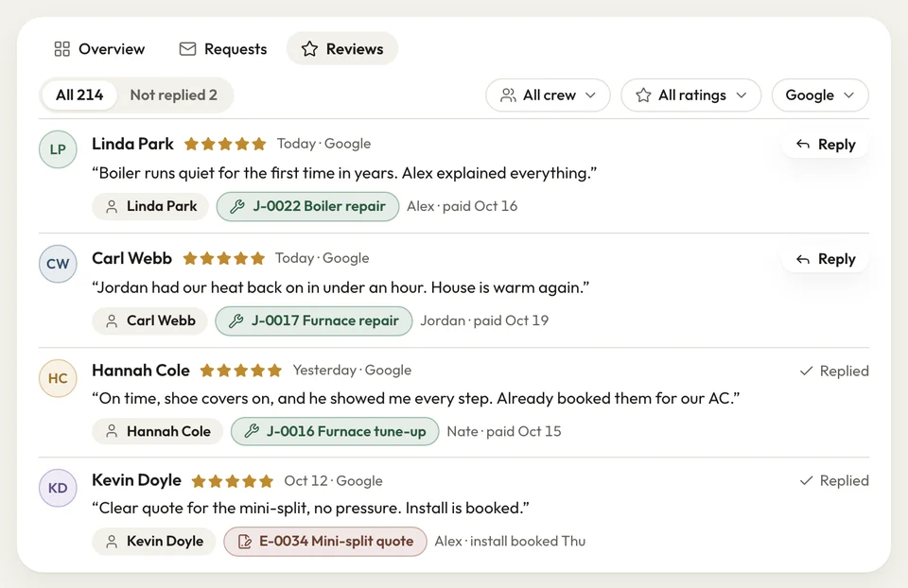Open the Overview tab

point(99,48)
